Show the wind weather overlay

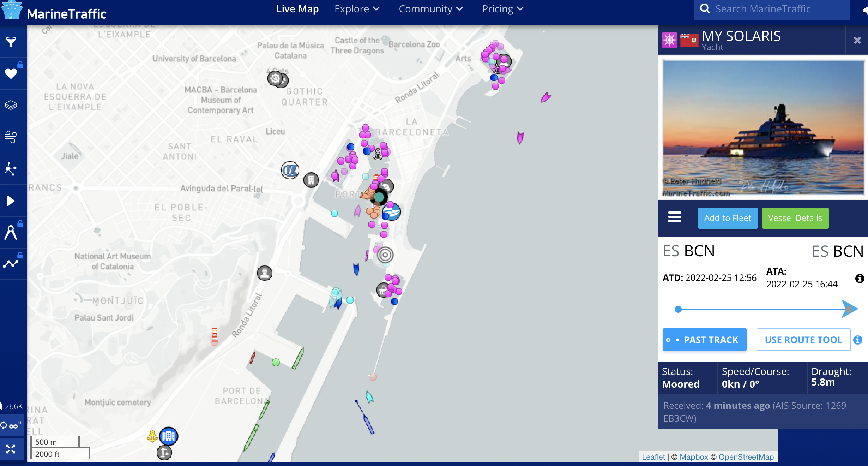coord(11,137)
